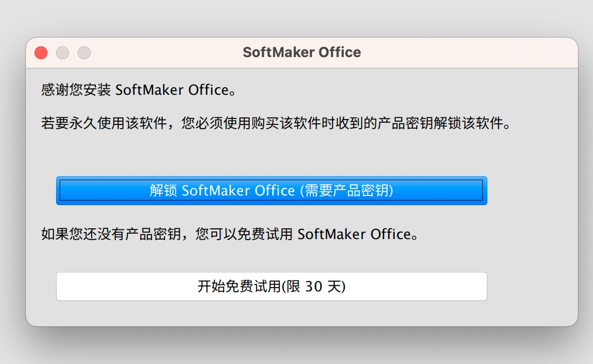The width and height of the screenshot is (593, 364).
Task: Click the 如果您还没有产品密钥 sentence
Action: click(x=230, y=234)
